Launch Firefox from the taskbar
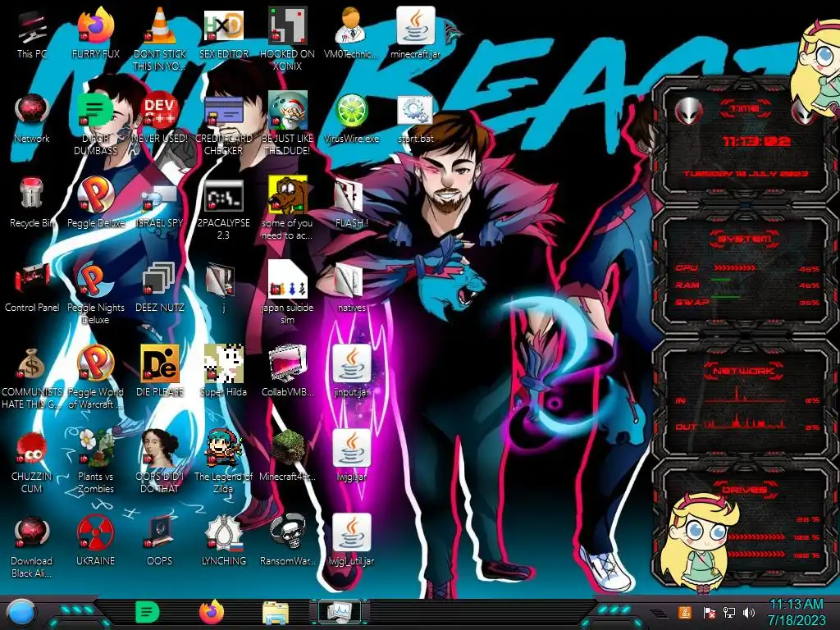Image resolution: width=840 pixels, height=630 pixels. pos(212,612)
